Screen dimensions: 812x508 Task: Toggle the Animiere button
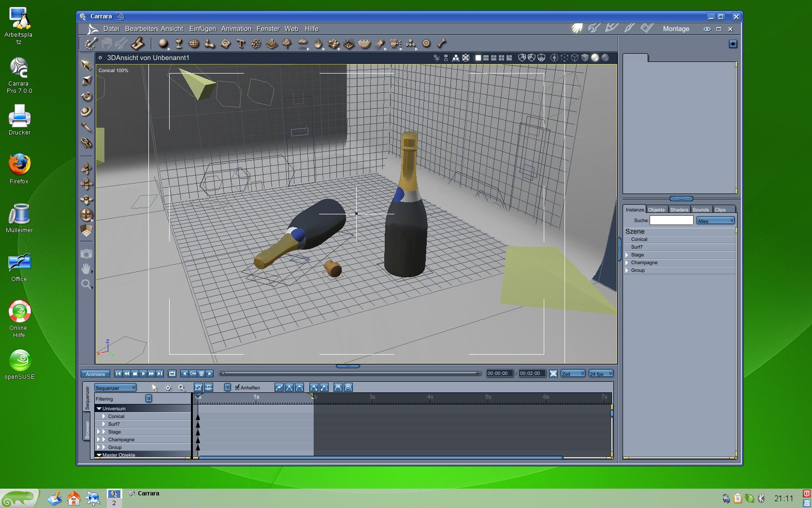coord(95,374)
